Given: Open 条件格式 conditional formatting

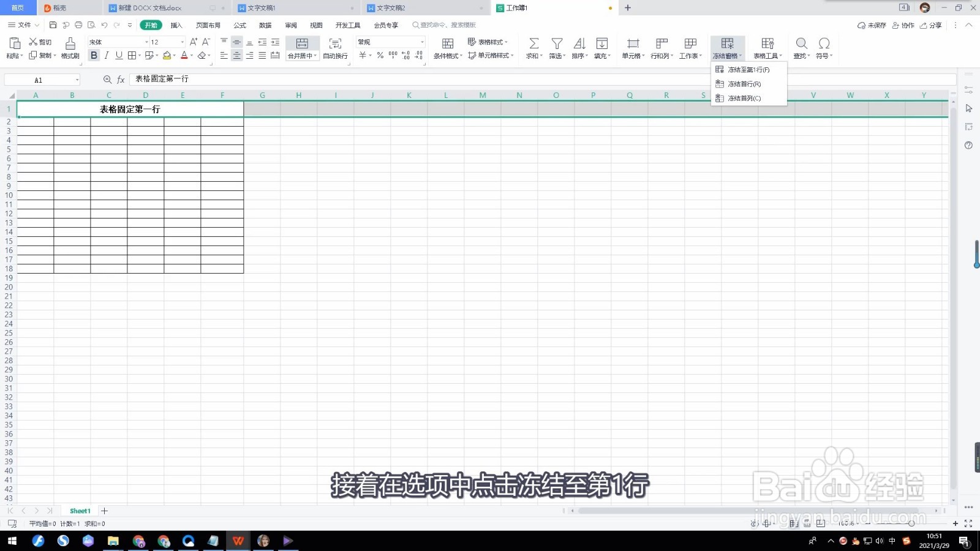Looking at the screenshot, I should (447, 48).
